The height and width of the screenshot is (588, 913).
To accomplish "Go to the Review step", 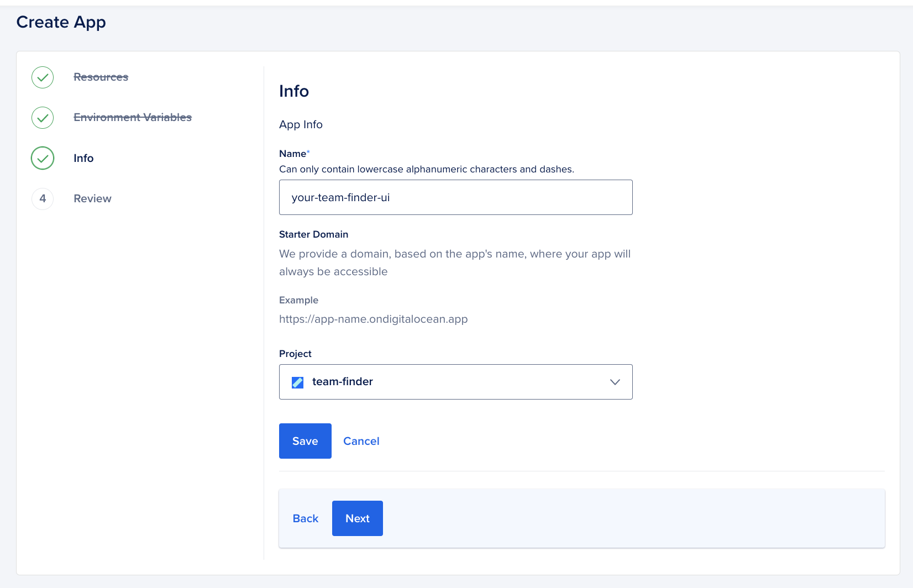I will click(x=92, y=198).
